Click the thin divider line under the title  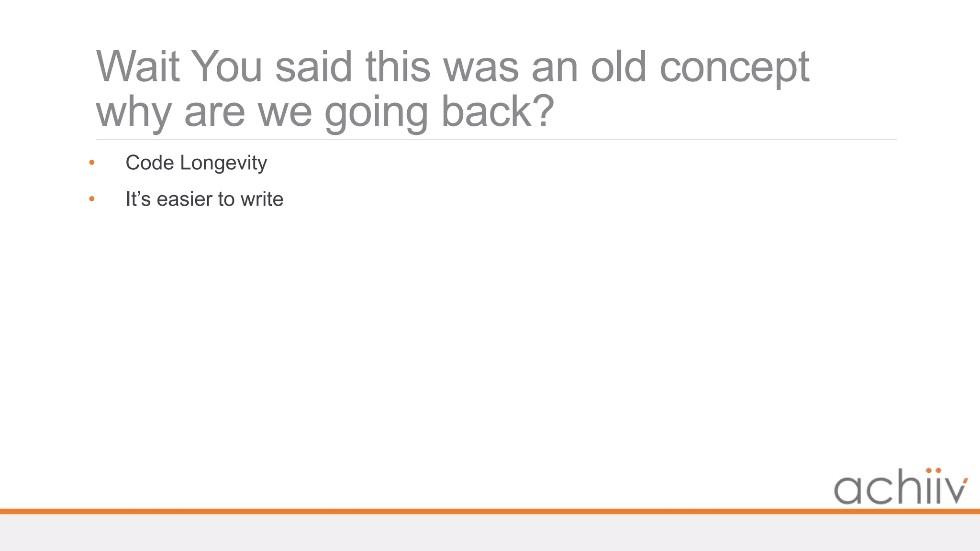[x=496, y=140]
